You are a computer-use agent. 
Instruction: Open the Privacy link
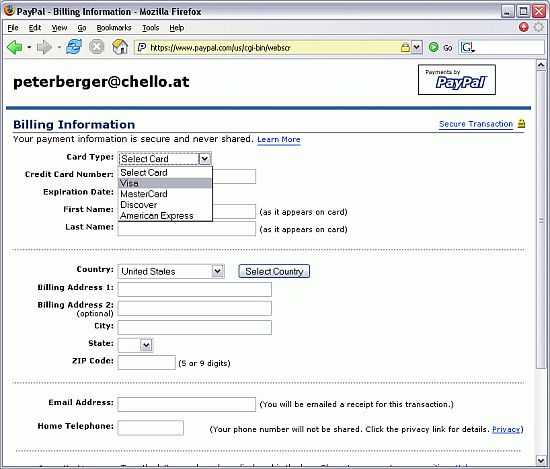coord(506,429)
